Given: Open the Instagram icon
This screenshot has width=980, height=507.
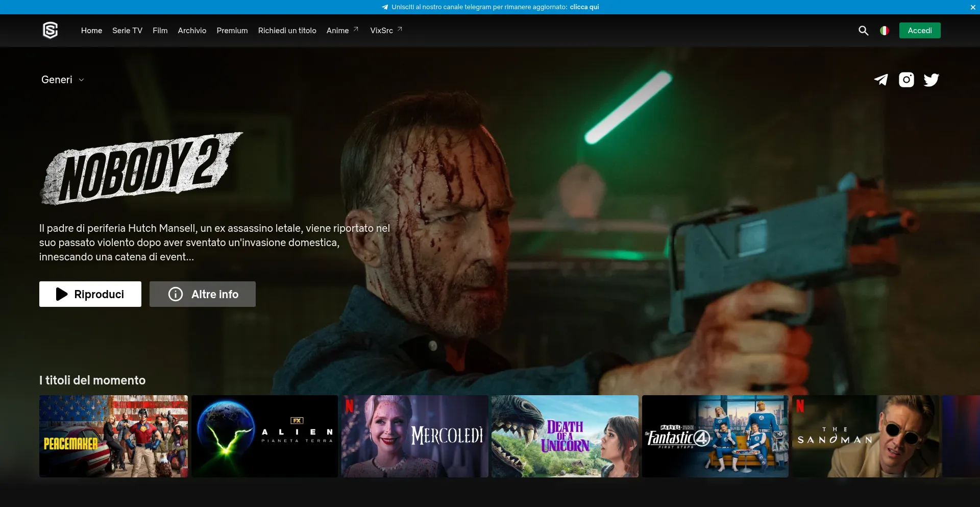Looking at the screenshot, I should point(906,80).
